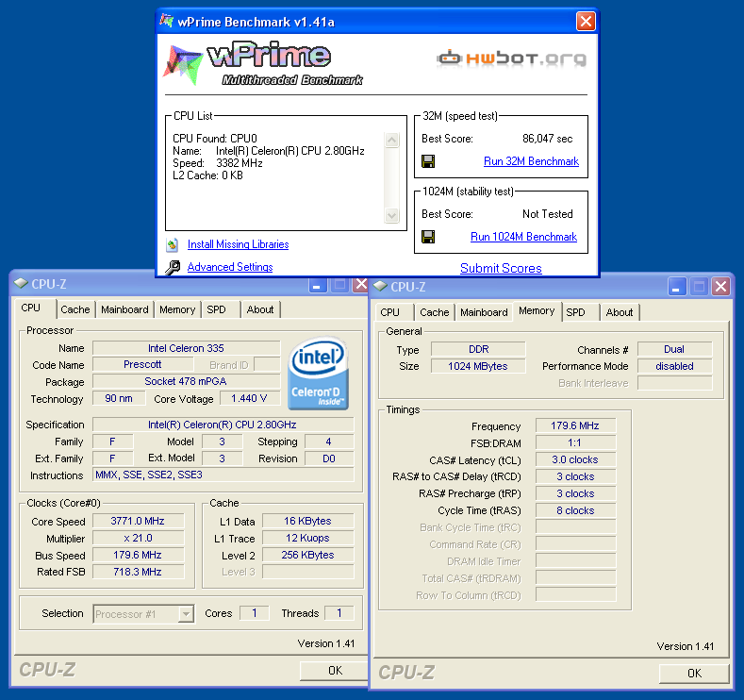Click the Specification field Intel(R) Celeron(R) CPU 2.80GHz
Screen dimensions: 744x700
tap(223, 425)
